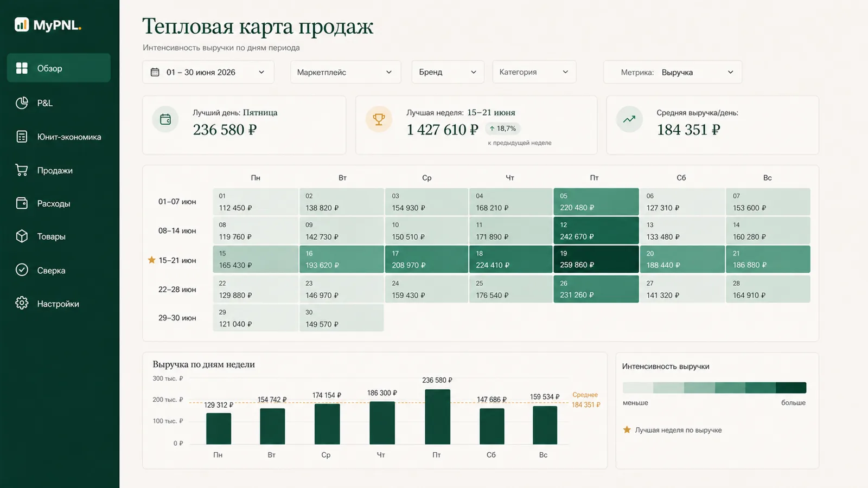This screenshot has height=488, width=868.
Task: Select heatmap cell 07 with 153 600 ₽
Action: point(768,202)
